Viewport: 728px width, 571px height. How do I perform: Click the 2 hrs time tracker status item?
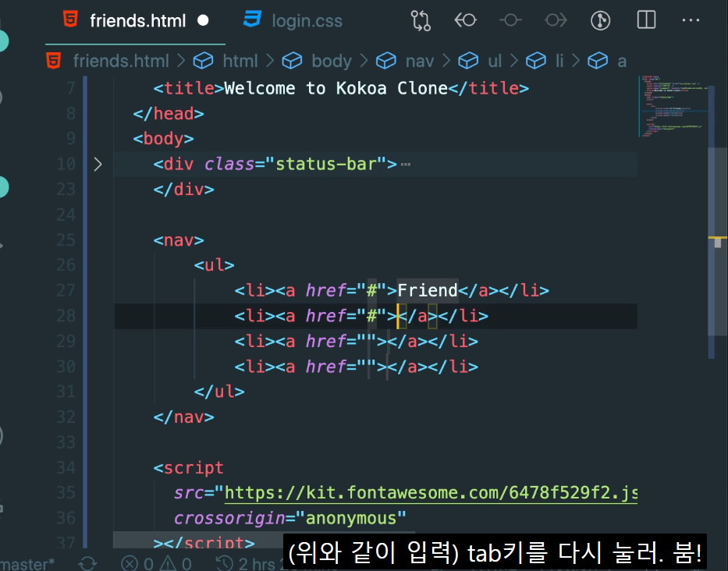pyautogui.click(x=250, y=563)
